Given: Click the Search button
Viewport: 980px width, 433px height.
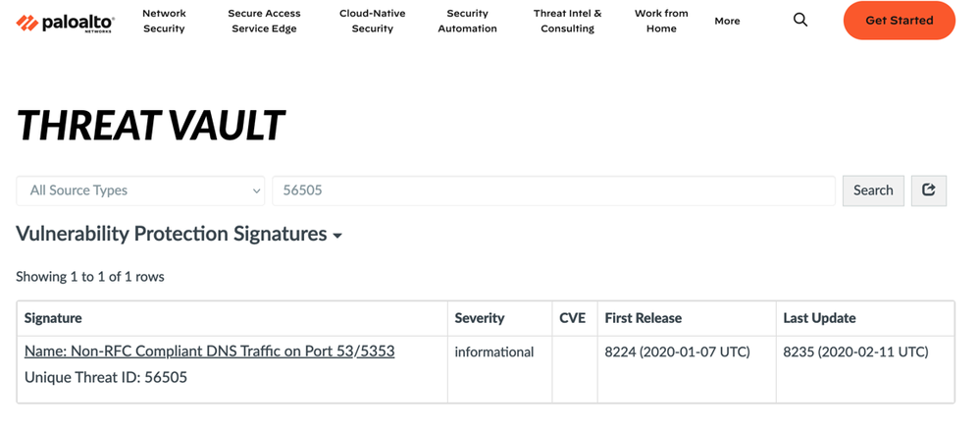Looking at the screenshot, I should [872, 190].
